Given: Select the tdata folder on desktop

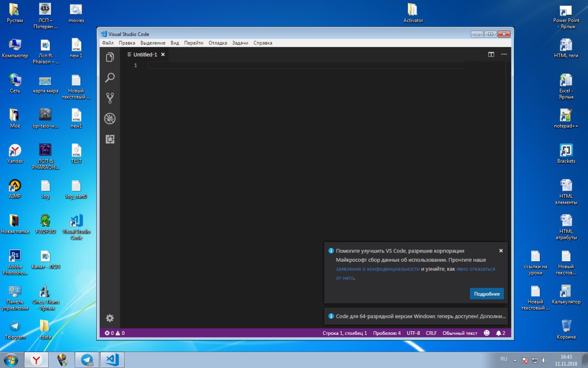Looking at the screenshot, I should tap(45, 329).
